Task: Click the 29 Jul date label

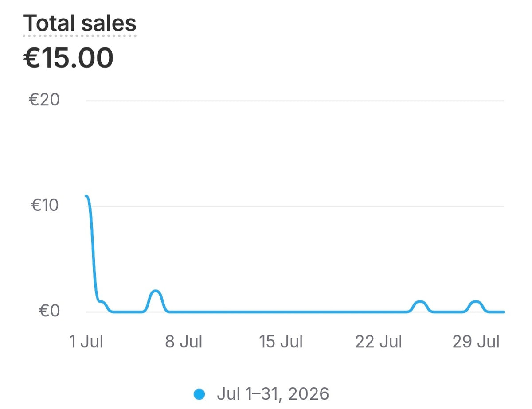Action: pyautogui.click(x=476, y=342)
